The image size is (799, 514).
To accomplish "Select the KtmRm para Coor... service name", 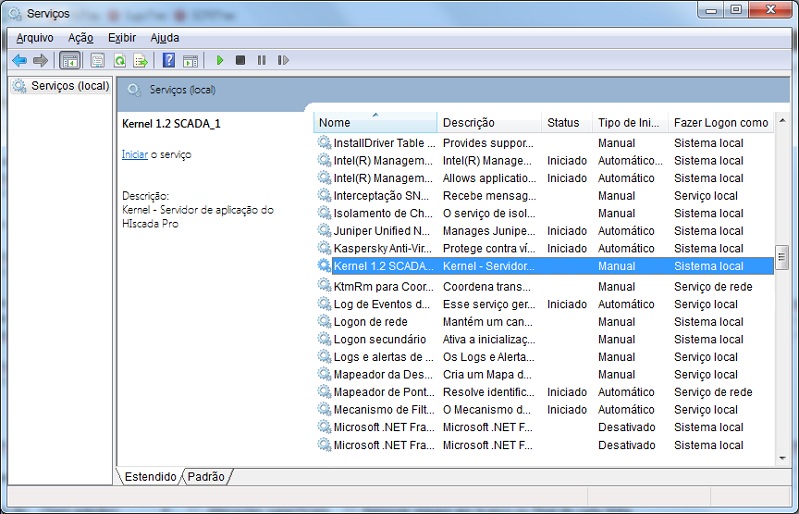I will point(384,286).
